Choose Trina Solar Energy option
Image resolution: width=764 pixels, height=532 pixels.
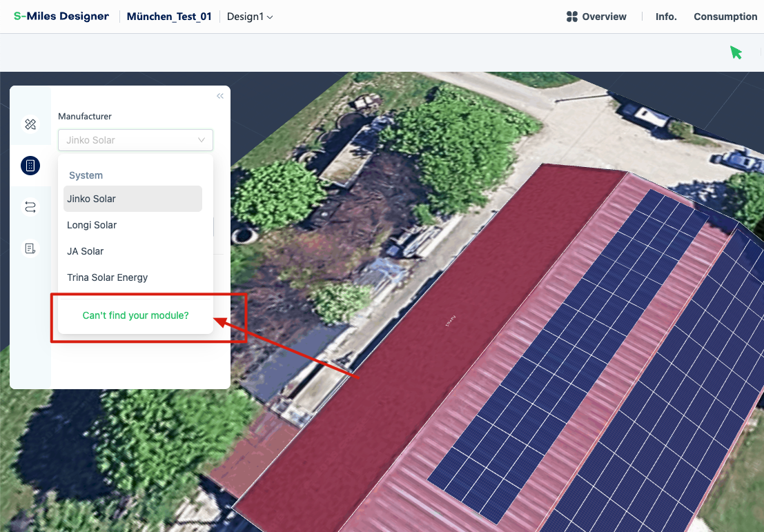click(x=133, y=277)
